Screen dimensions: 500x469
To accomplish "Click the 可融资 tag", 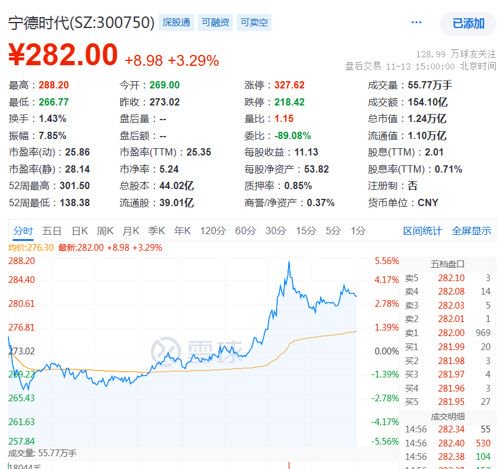I will 215,22.
